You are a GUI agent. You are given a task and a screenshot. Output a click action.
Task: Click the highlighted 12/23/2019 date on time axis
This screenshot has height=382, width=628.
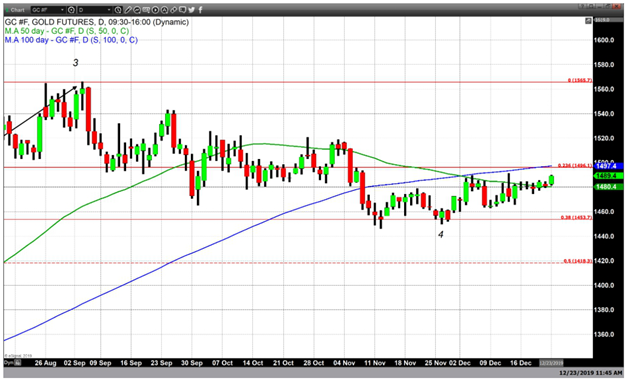(x=551, y=363)
